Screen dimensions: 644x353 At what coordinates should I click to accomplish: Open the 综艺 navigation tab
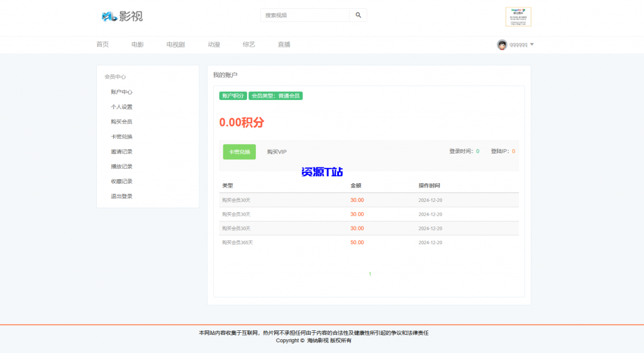pyautogui.click(x=249, y=45)
